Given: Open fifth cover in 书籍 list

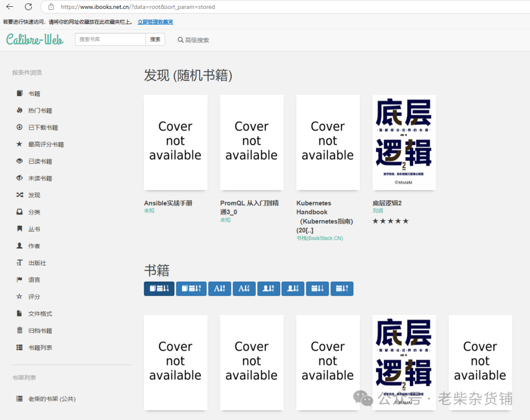Looking at the screenshot, I should [480, 363].
